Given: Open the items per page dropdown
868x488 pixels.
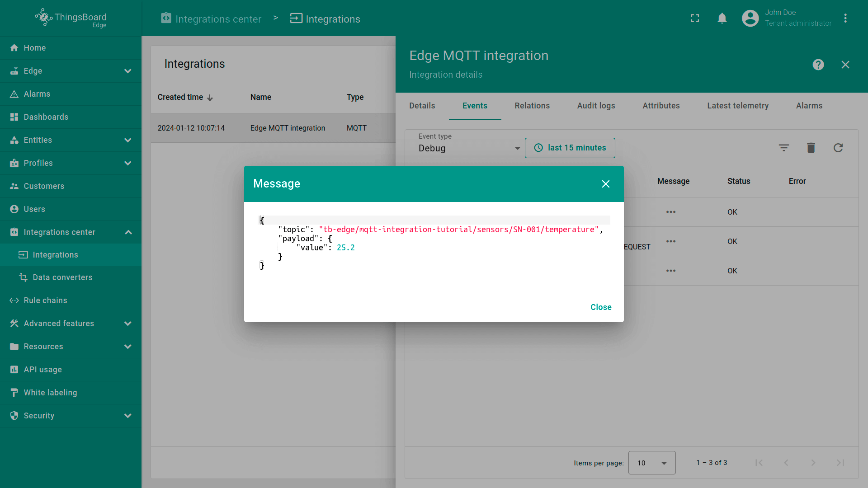Looking at the screenshot, I should [x=651, y=463].
